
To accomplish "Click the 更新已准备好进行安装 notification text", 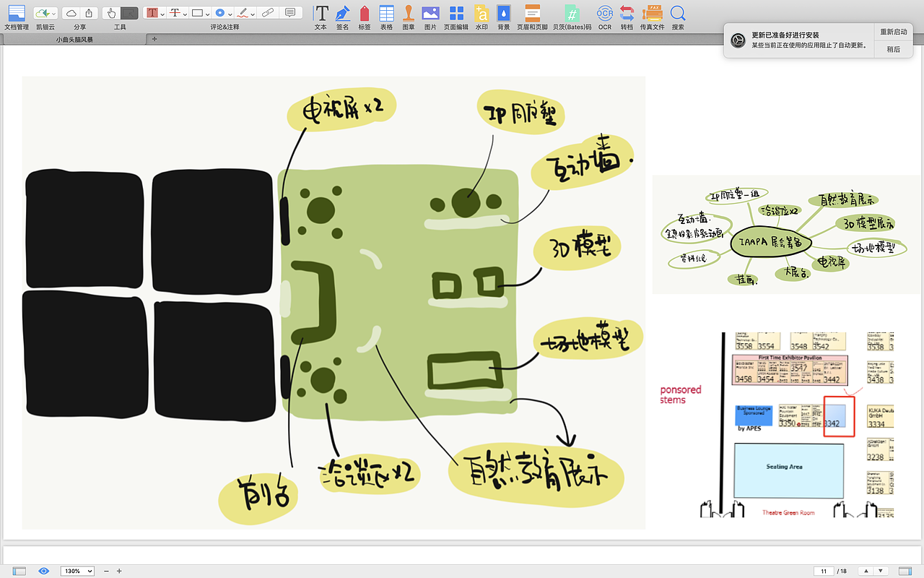I will (x=785, y=35).
